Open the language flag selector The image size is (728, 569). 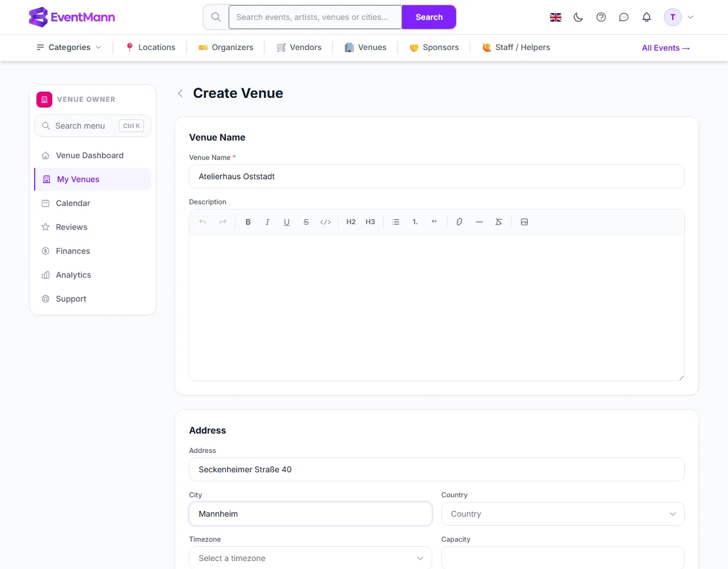point(556,17)
